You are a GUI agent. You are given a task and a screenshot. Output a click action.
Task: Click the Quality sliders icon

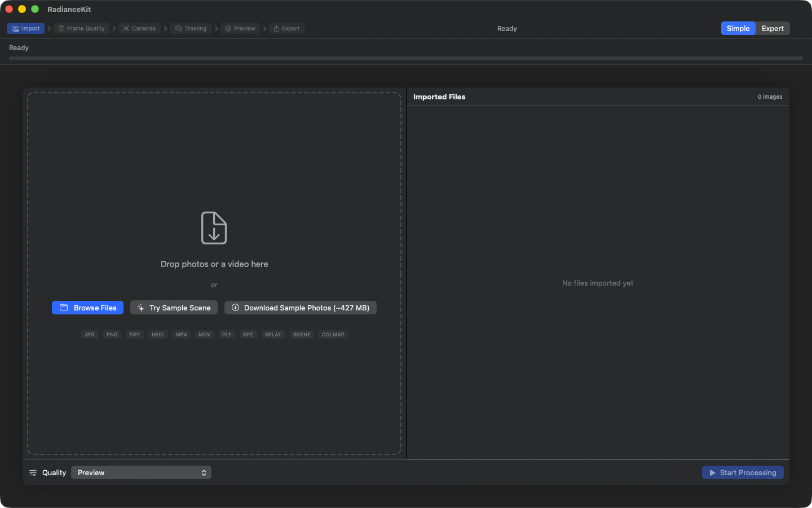coord(33,472)
